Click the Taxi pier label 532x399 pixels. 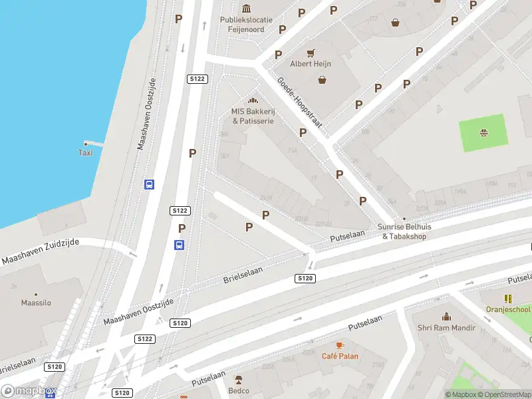tap(85, 153)
